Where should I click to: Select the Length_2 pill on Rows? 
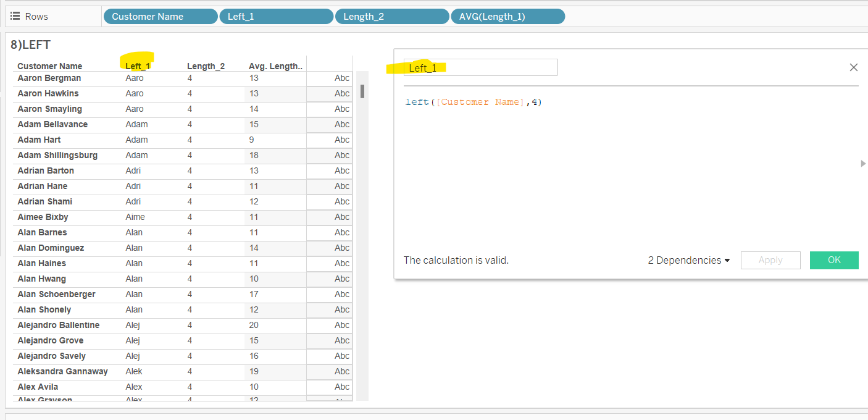pos(392,17)
